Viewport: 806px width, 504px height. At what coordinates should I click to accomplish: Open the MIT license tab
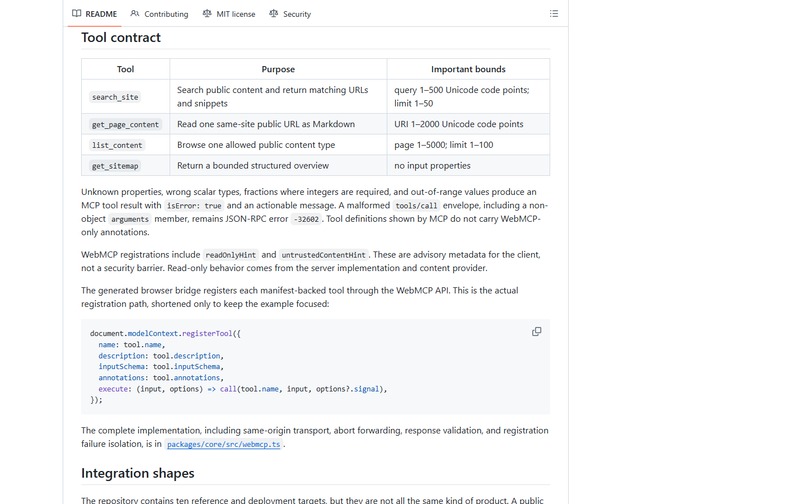point(229,14)
